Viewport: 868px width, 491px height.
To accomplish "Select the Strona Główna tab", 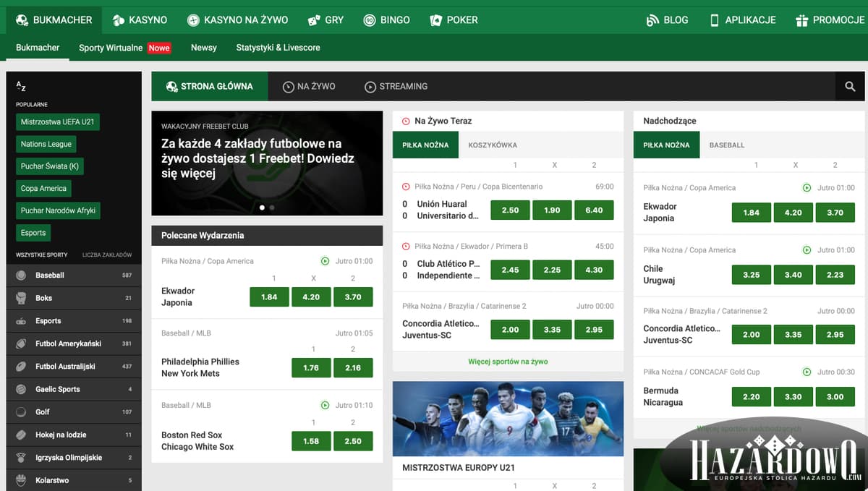I will (210, 87).
